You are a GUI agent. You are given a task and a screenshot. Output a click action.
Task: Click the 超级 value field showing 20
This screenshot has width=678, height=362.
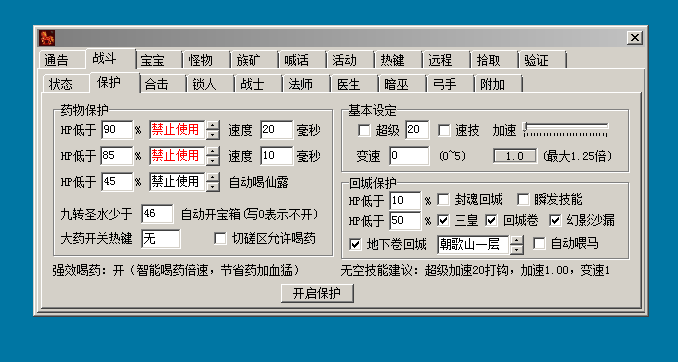417,130
